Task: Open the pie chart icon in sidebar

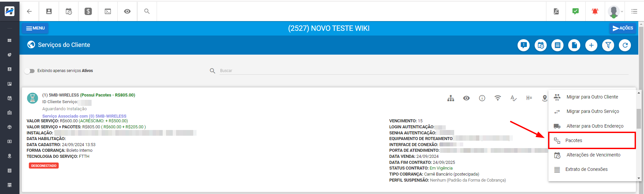Action: [9, 55]
